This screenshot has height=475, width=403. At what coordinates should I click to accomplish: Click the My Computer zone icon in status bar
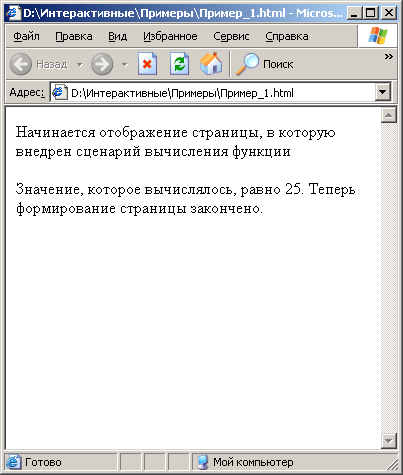tap(202, 462)
